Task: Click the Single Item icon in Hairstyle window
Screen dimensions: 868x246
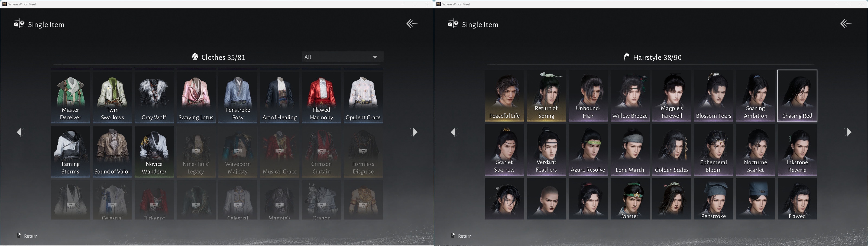Action: pos(453,24)
